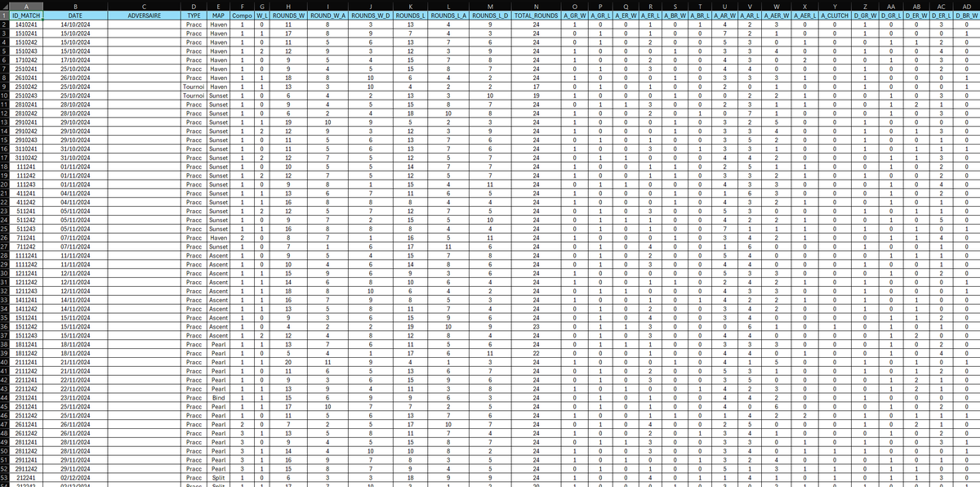Click the ROUNDS_W header cell
The width and height of the screenshot is (980, 487).
pyautogui.click(x=288, y=15)
